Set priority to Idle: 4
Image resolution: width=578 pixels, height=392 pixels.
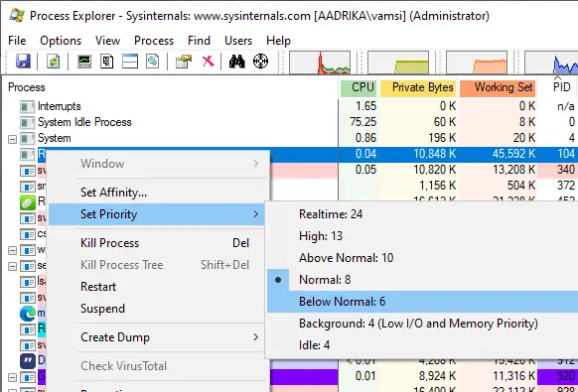click(x=422, y=345)
